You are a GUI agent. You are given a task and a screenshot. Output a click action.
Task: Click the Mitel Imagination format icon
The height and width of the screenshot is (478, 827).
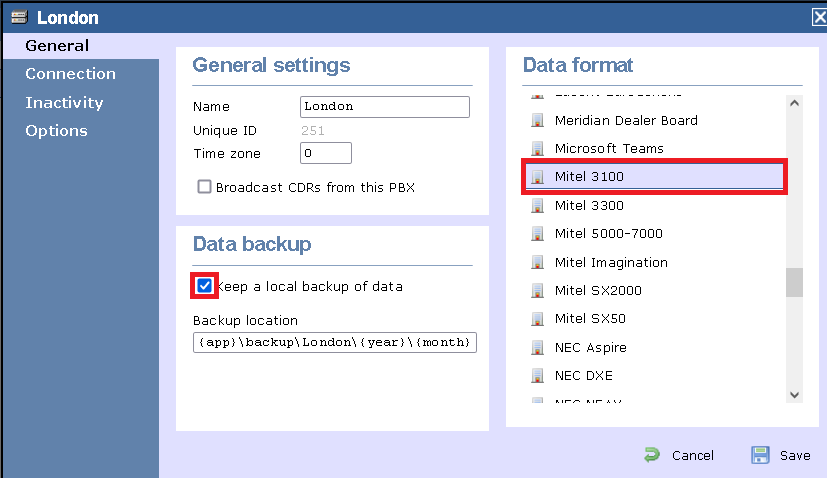[537, 262]
